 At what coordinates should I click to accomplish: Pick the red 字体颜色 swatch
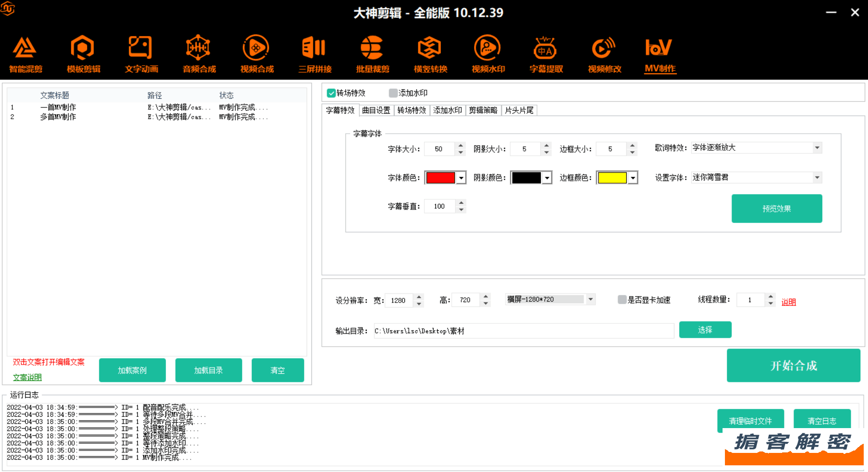coord(440,178)
